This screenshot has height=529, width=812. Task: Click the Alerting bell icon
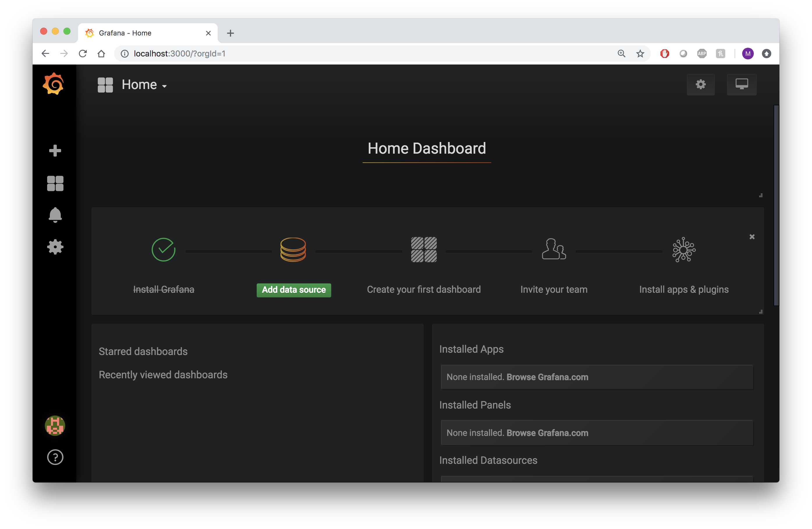pos(54,214)
